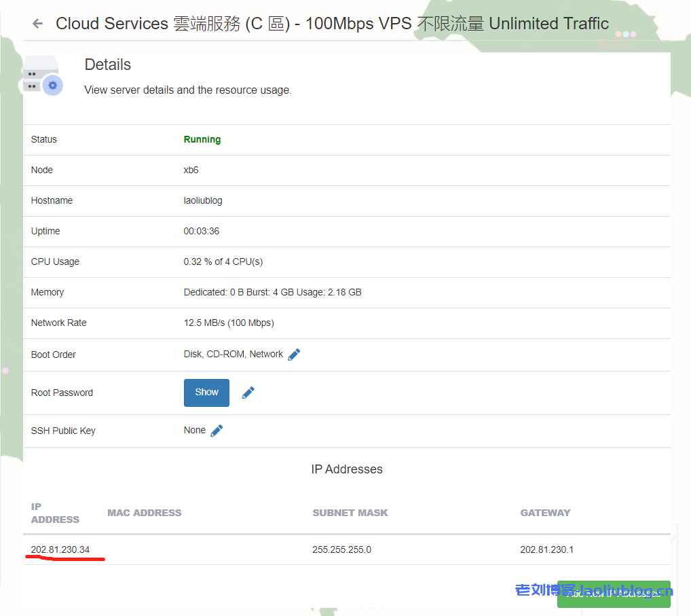Click the hostname value laoliublog
The height and width of the screenshot is (616, 691).
coord(203,200)
